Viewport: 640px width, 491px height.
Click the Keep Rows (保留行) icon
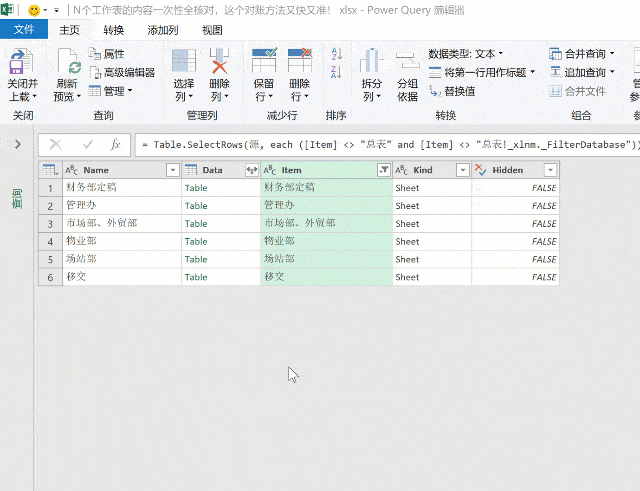264,60
